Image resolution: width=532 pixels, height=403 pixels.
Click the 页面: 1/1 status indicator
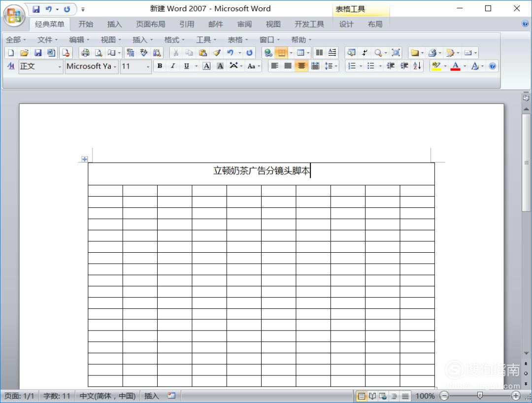[19, 396]
